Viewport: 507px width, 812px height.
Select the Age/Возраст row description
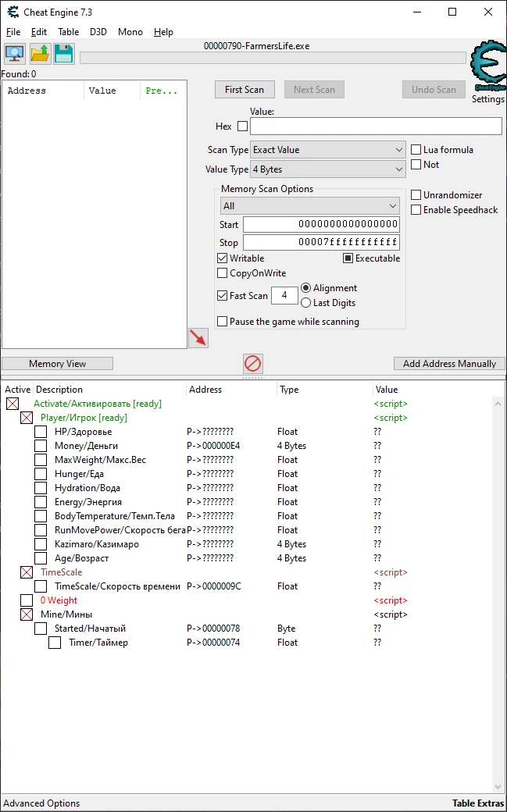(81, 558)
